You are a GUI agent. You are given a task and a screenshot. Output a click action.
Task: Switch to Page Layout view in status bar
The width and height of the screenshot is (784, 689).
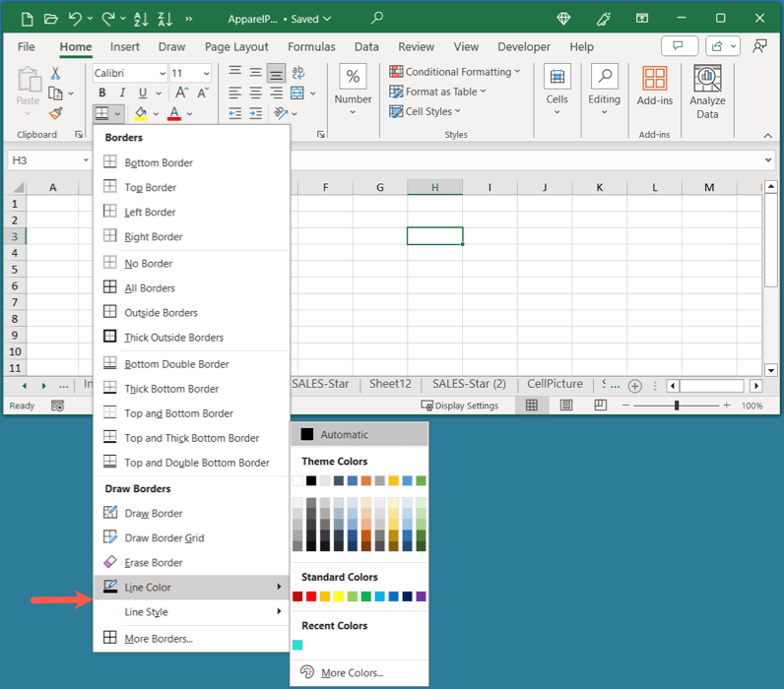click(566, 406)
